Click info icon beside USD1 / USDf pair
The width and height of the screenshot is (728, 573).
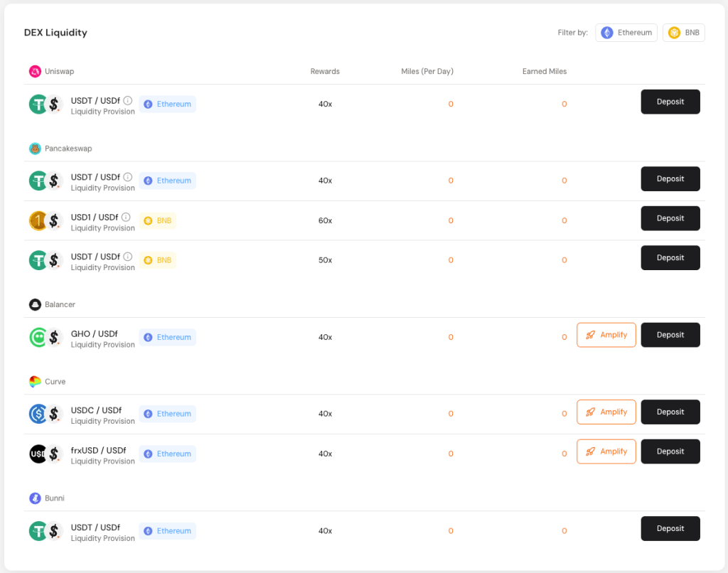coord(126,217)
